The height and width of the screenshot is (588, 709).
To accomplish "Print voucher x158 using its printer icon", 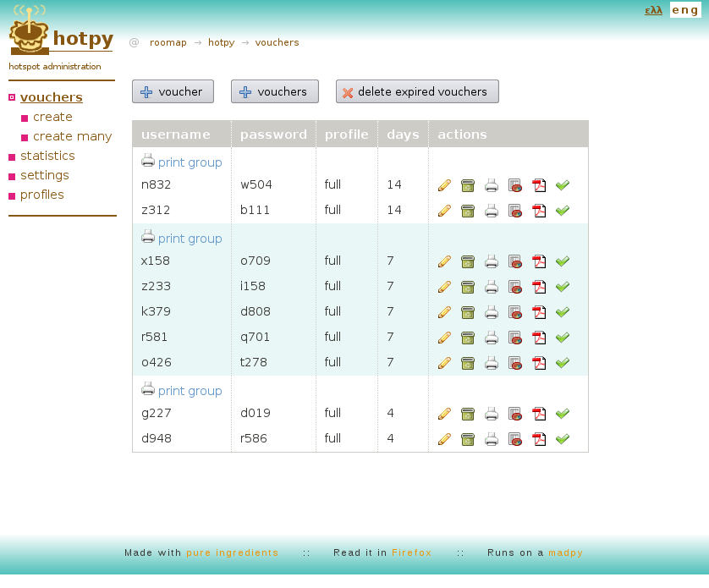I will (492, 261).
